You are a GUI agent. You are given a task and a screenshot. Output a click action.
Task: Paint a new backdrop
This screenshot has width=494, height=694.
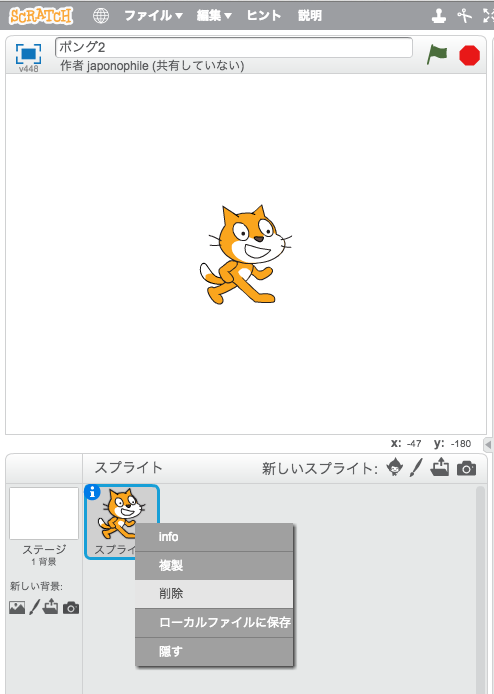pos(35,607)
